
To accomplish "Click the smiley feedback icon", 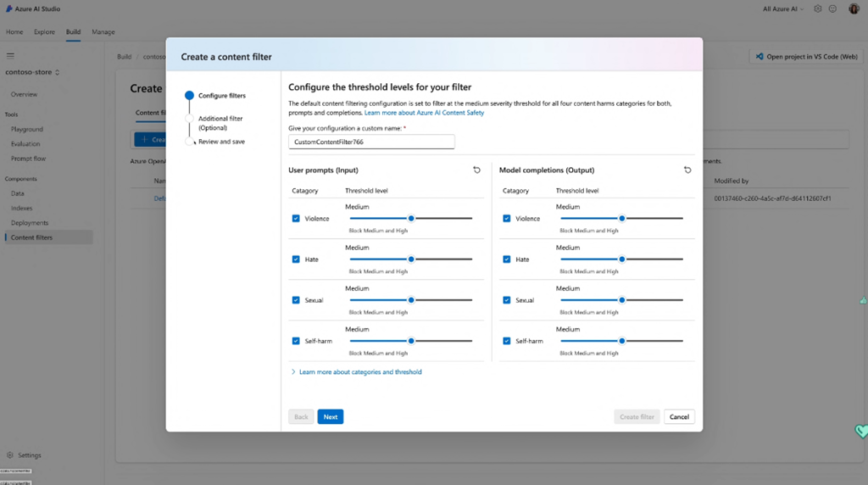I will (x=833, y=8).
